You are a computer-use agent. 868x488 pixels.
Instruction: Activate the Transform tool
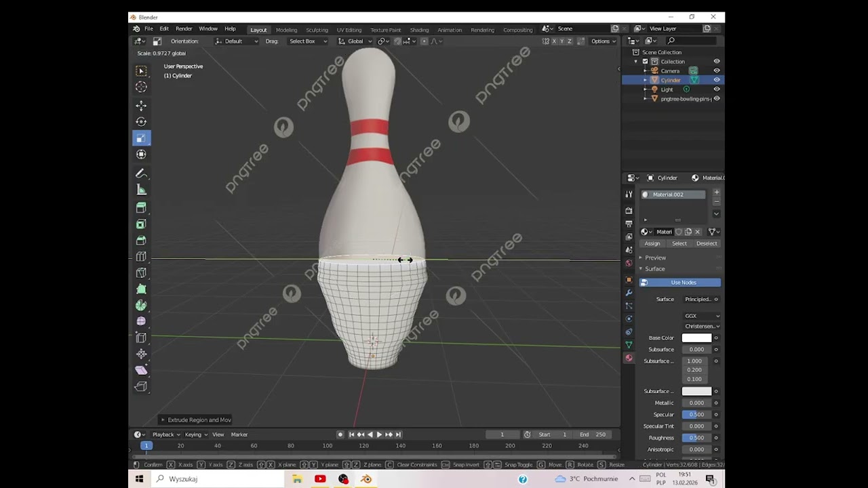click(141, 155)
